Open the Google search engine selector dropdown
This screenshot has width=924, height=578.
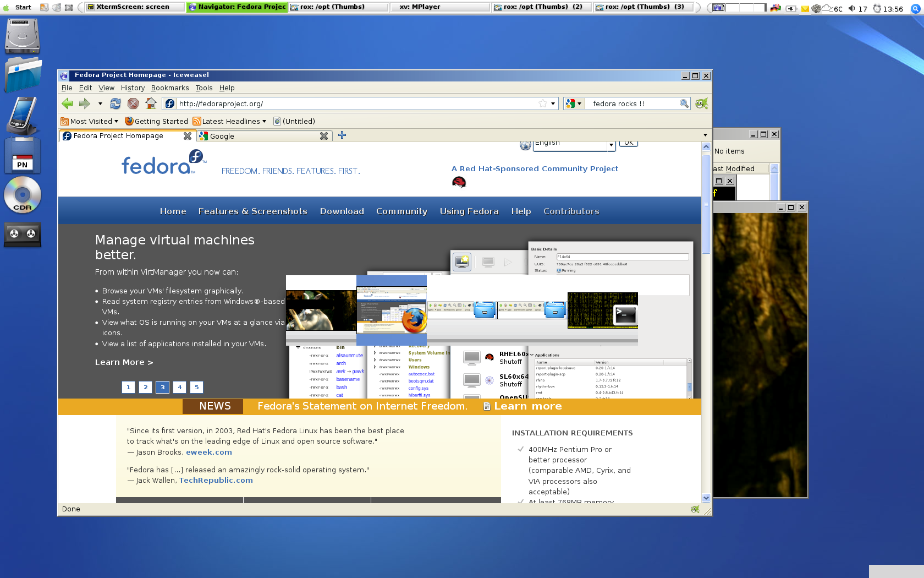tap(574, 103)
